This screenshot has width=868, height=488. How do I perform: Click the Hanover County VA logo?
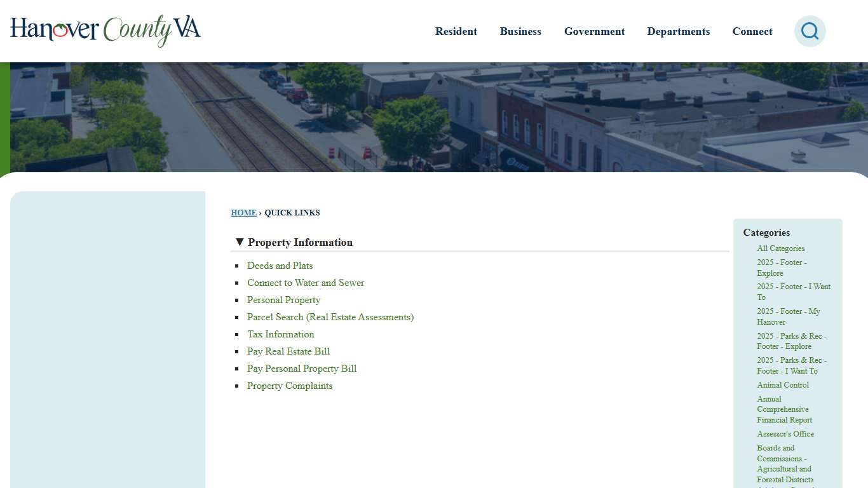tap(105, 30)
